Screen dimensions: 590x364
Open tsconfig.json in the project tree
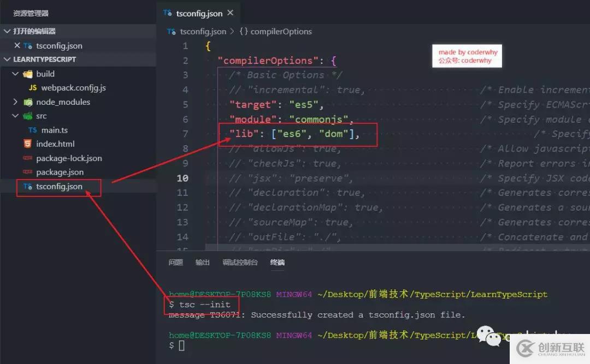click(x=59, y=187)
